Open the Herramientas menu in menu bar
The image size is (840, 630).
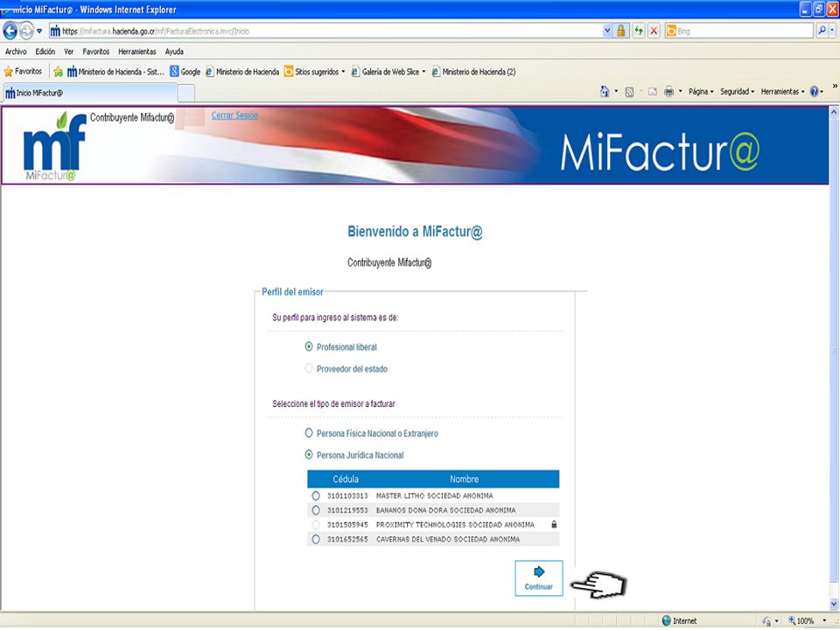[137, 52]
